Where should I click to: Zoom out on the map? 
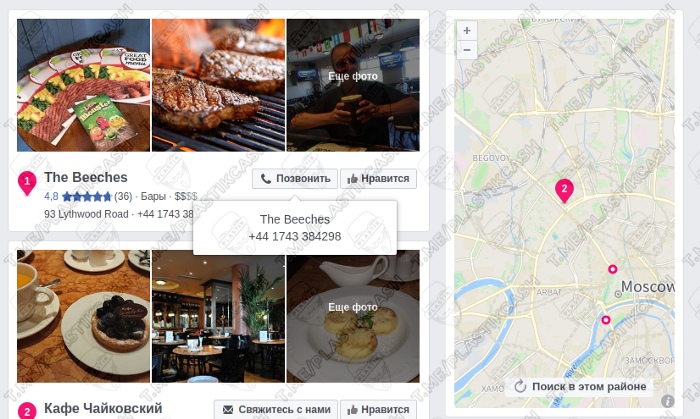click(467, 50)
